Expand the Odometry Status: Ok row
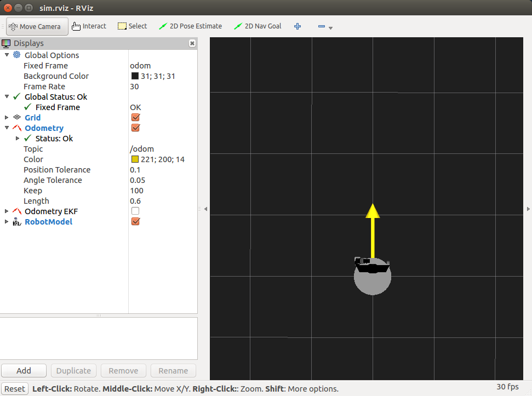 pyautogui.click(x=18, y=138)
